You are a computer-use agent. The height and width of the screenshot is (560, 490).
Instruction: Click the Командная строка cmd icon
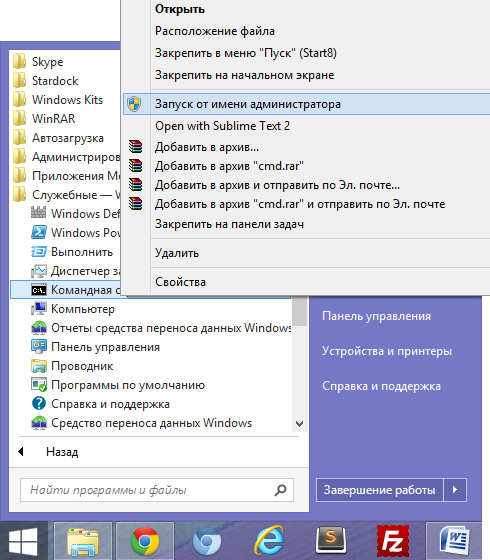[x=39, y=290]
